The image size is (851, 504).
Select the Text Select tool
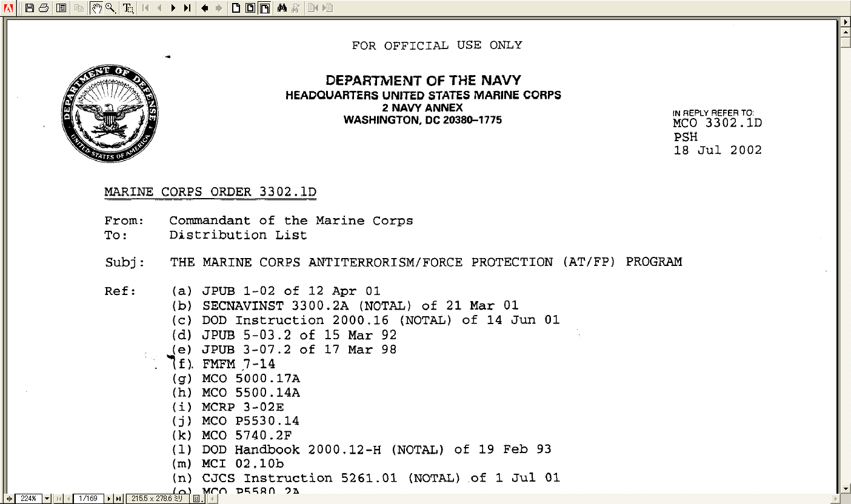[128, 8]
